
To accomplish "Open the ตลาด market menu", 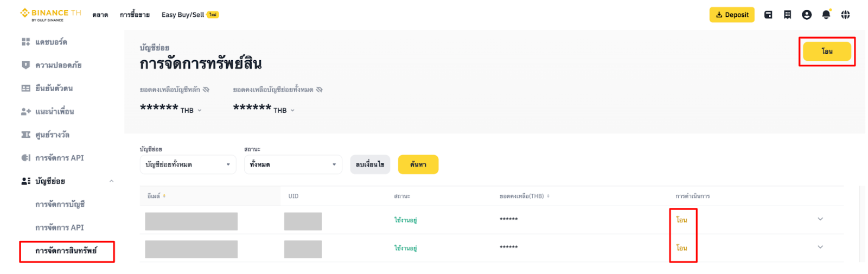I will pyautogui.click(x=100, y=15).
